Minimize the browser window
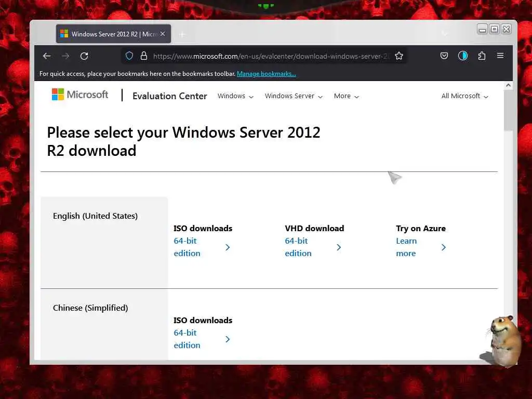 click(x=482, y=30)
